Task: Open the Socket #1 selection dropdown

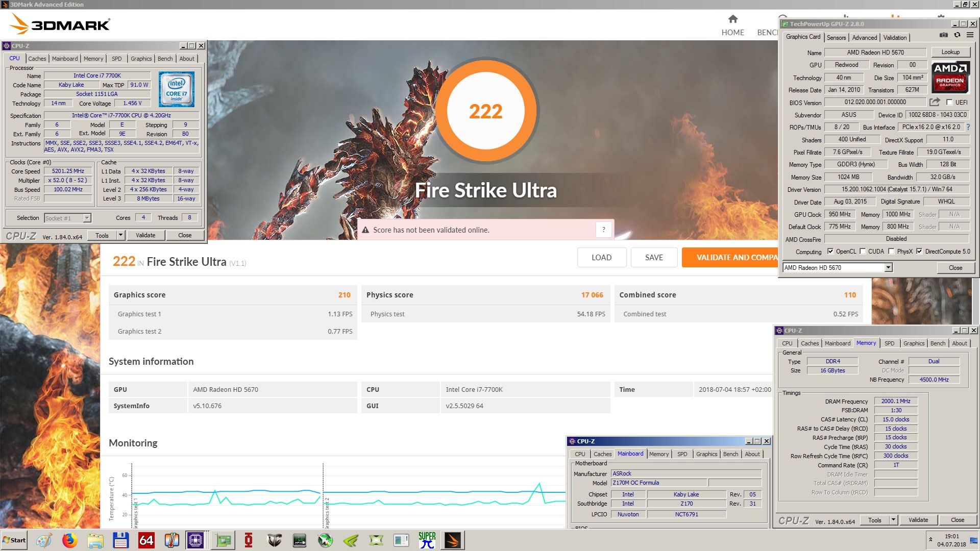Action: (87, 218)
